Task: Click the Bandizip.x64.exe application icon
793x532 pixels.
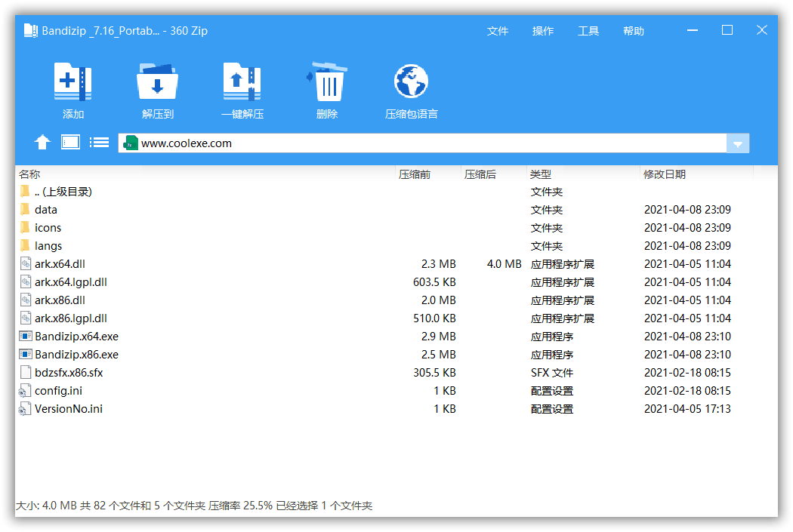Action: (x=25, y=336)
